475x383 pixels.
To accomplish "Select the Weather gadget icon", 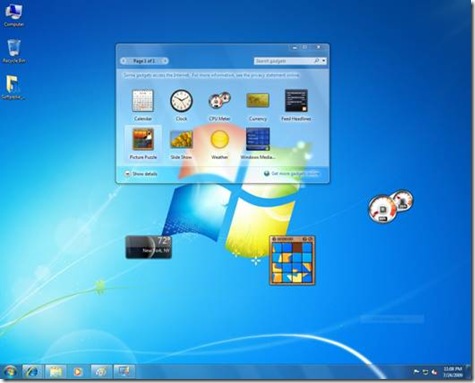I will point(220,139).
